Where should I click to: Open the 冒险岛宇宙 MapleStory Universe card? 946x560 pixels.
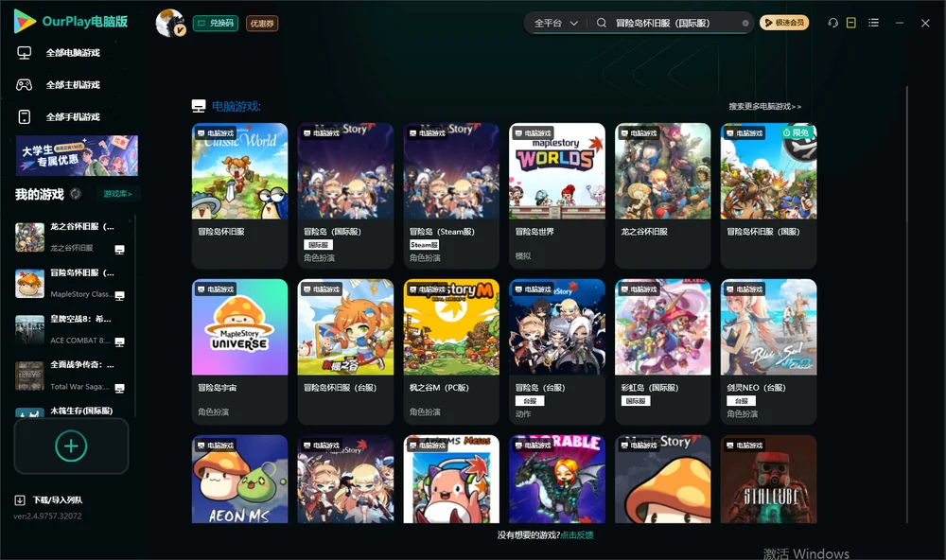(239, 352)
